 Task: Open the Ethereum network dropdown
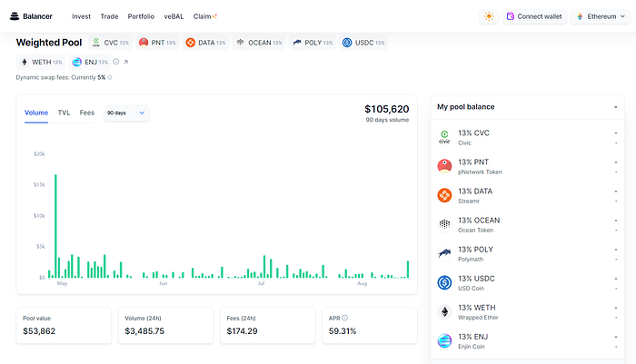601,16
